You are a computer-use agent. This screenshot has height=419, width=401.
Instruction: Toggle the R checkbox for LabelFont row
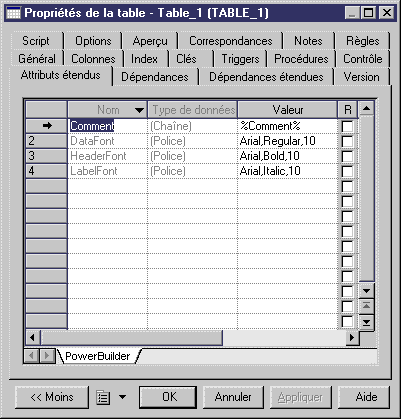(347, 171)
